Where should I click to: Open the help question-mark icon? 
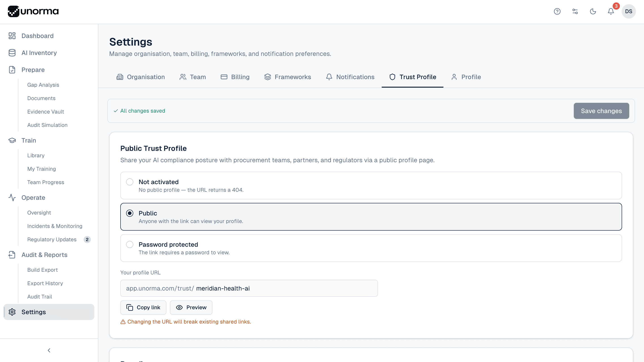point(557,11)
